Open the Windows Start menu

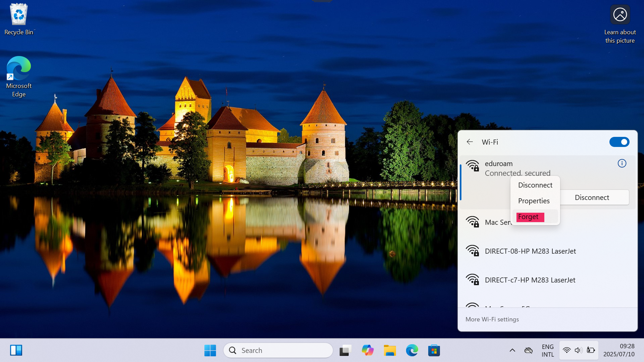pos(210,351)
